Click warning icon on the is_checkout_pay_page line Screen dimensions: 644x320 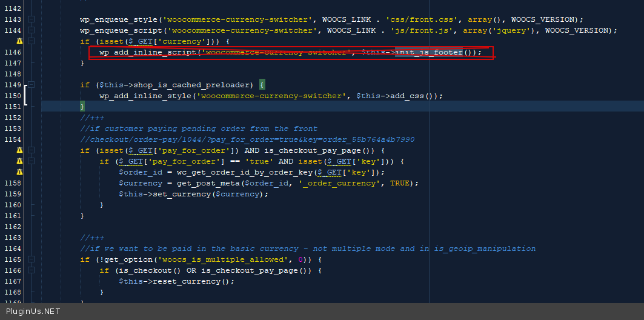click(x=19, y=150)
